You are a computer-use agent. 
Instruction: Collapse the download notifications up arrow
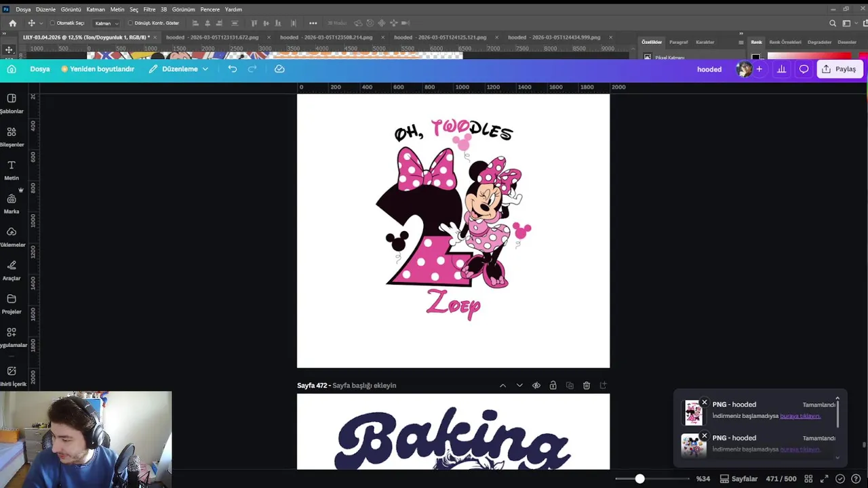[837, 399]
